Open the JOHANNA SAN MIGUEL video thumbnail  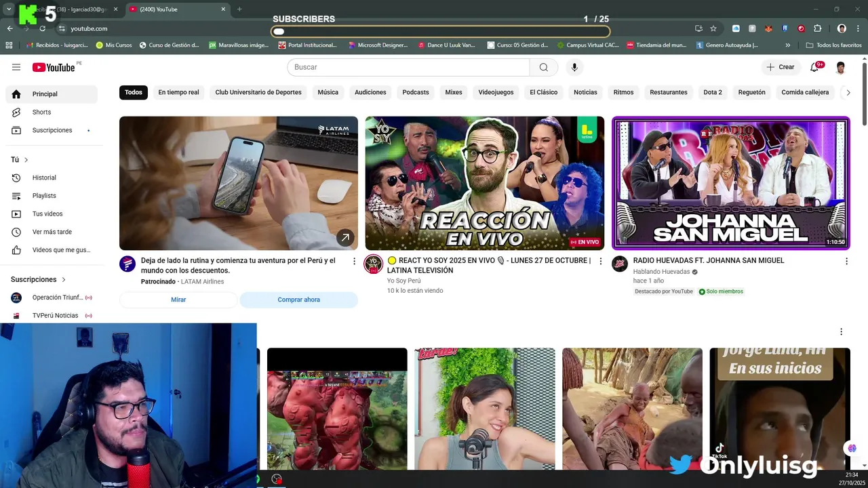coord(730,183)
